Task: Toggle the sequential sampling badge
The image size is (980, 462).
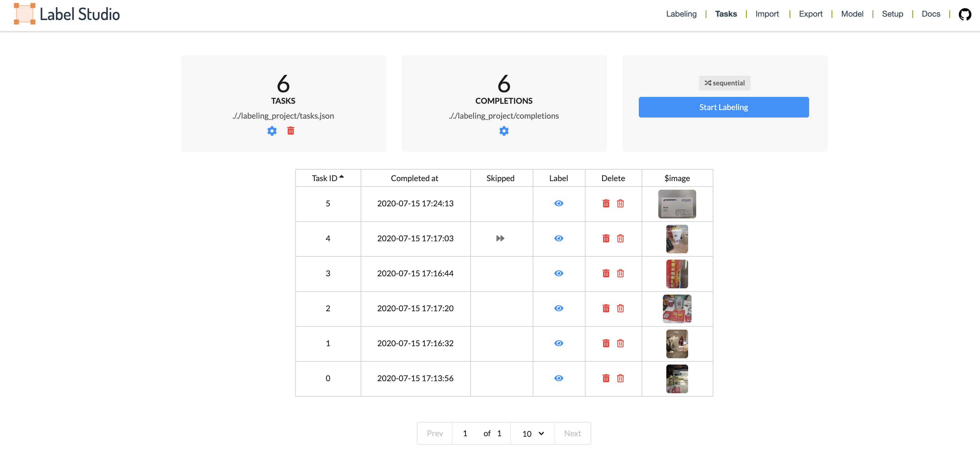Action: click(x=724, y=83)
